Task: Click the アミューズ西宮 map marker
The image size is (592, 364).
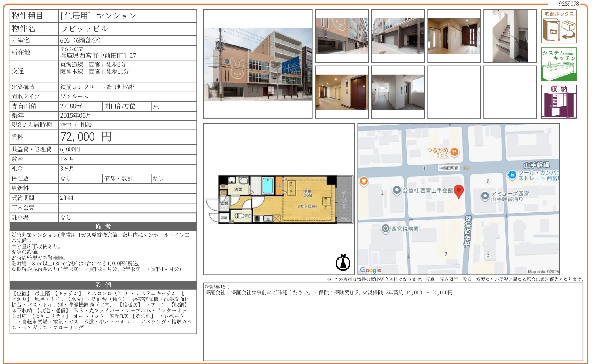Action: pos(485,196)
